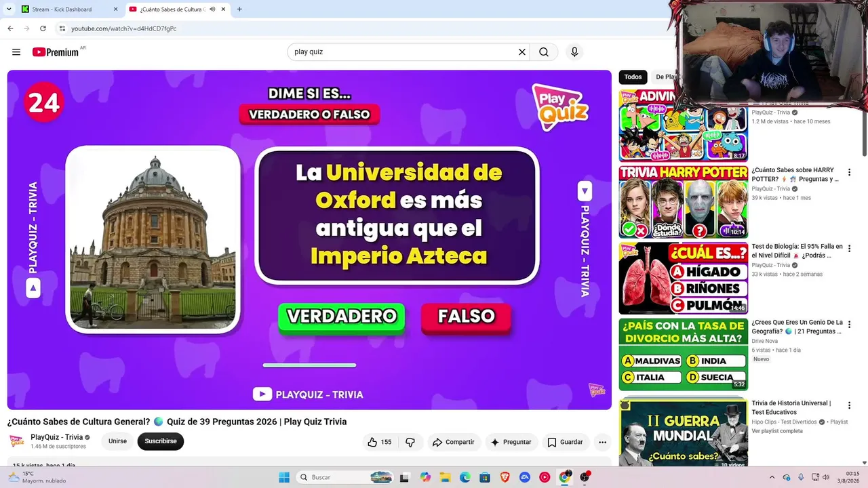The height and width of the screenshot is (488, 868).
Task: Open the YouTube guide hamburger menu
Action: point(16,52)
